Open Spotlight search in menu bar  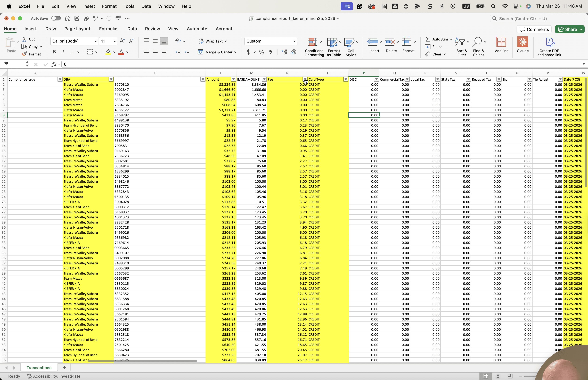[x=493, y=6]
